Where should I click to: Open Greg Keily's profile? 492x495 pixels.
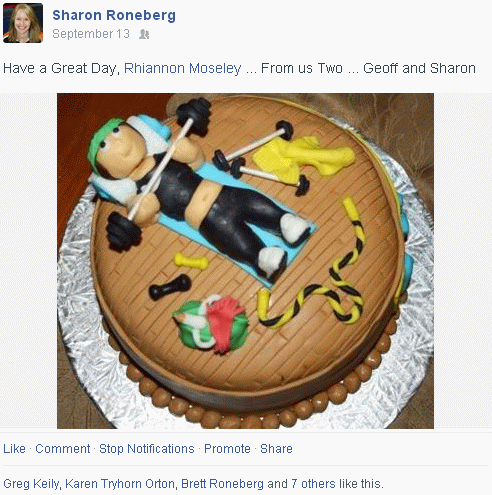coord(31,484)
